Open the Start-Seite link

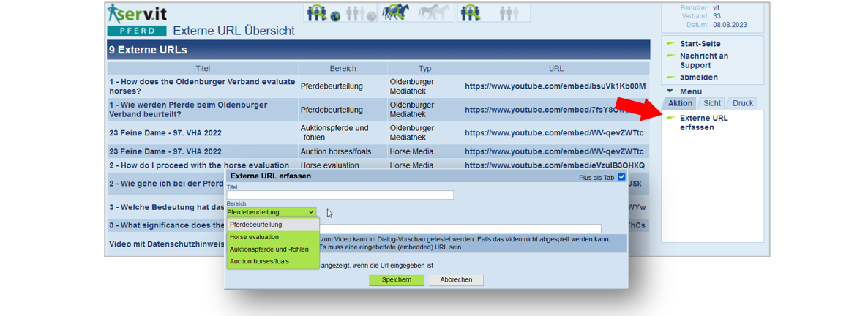point(700,43)
